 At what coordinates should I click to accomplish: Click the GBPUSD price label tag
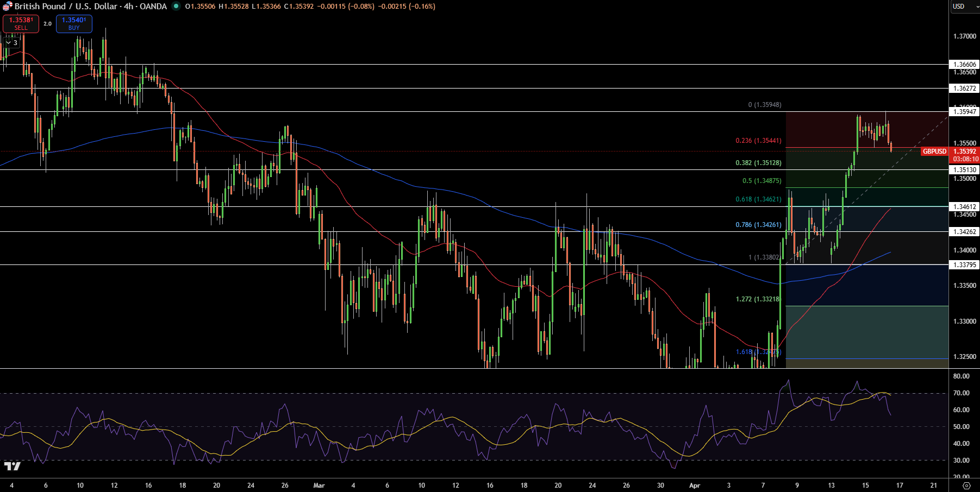(934, 152)
